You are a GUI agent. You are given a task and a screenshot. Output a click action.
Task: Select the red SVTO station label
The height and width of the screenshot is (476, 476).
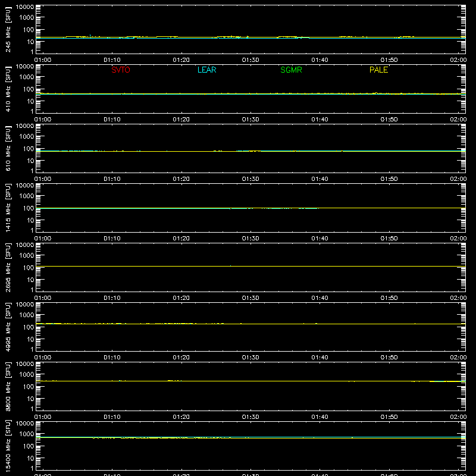121,70
